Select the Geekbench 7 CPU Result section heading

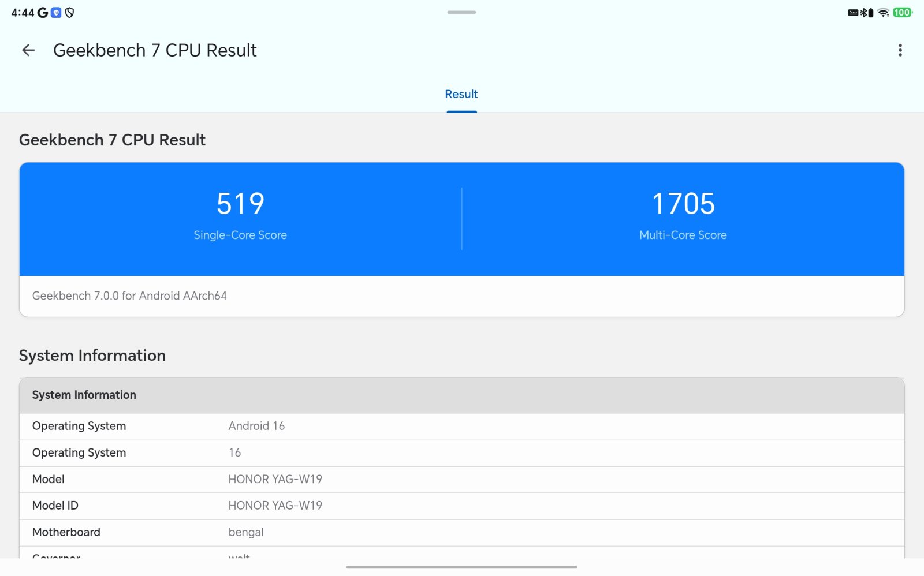coord(112,140)
